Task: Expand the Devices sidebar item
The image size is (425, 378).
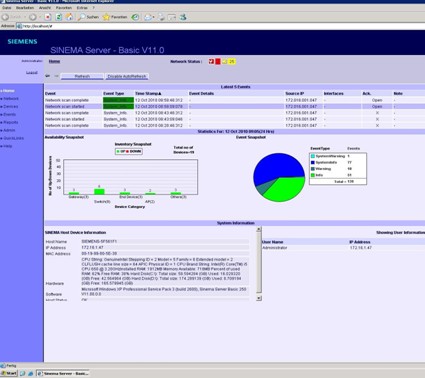Action: coord(9,106)
